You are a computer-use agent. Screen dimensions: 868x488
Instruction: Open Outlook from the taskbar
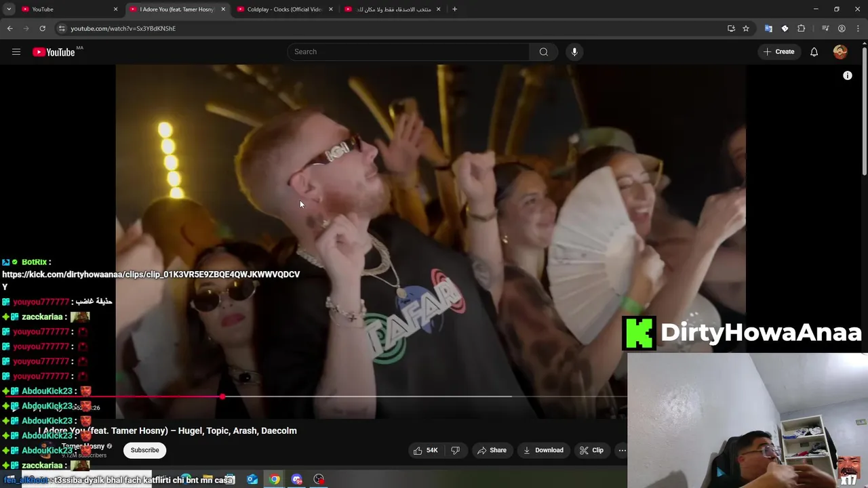tap(252, 480)
